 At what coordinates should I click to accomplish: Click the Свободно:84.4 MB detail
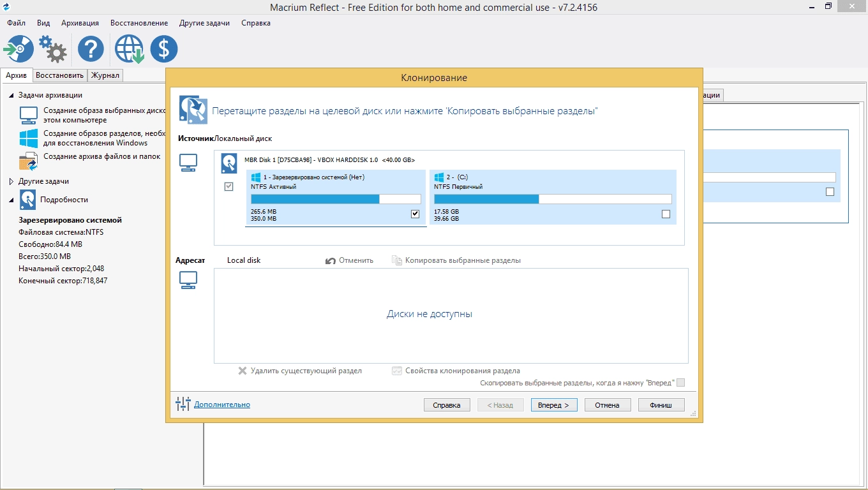(x=50, y=244)
